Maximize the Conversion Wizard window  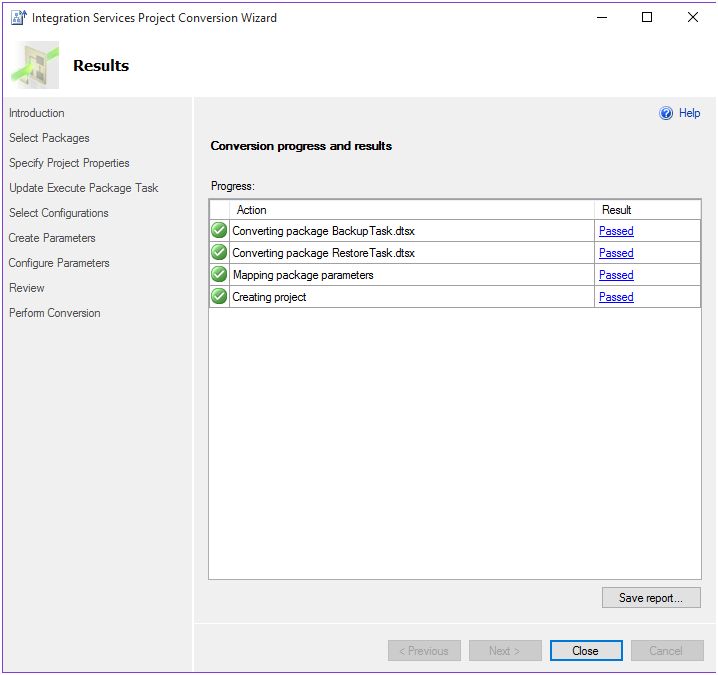[647, 17]
